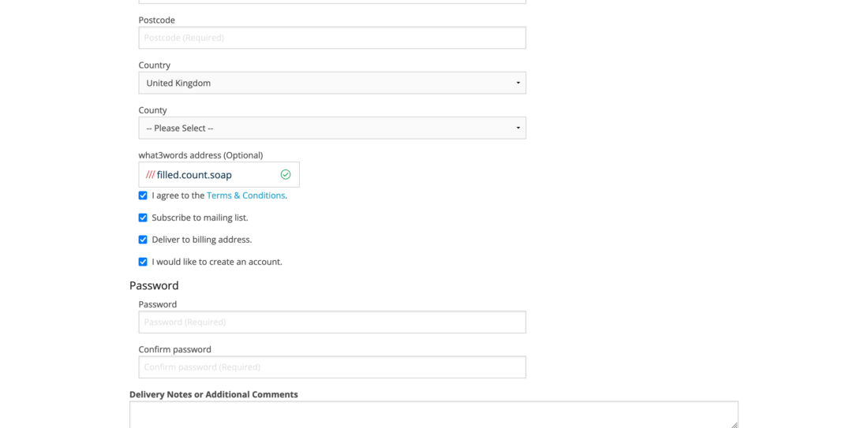Click the red what3words triple-slash logo

[x=150, y=175]
